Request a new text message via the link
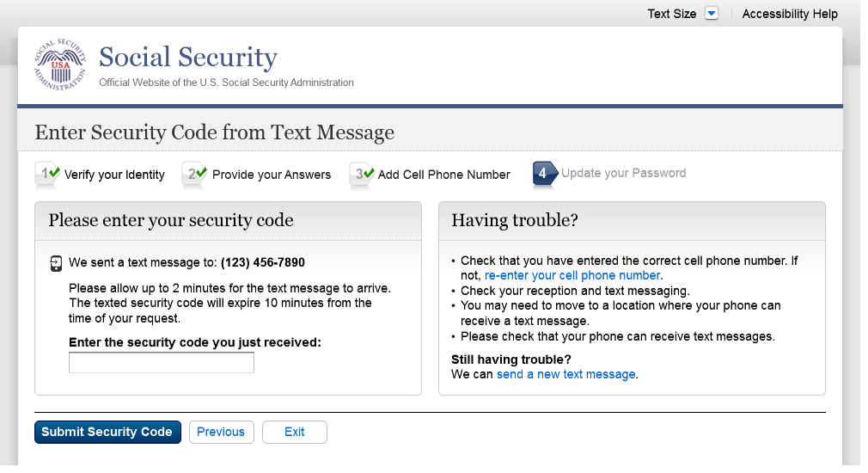 pyautogui.click(x=566, y=374)
